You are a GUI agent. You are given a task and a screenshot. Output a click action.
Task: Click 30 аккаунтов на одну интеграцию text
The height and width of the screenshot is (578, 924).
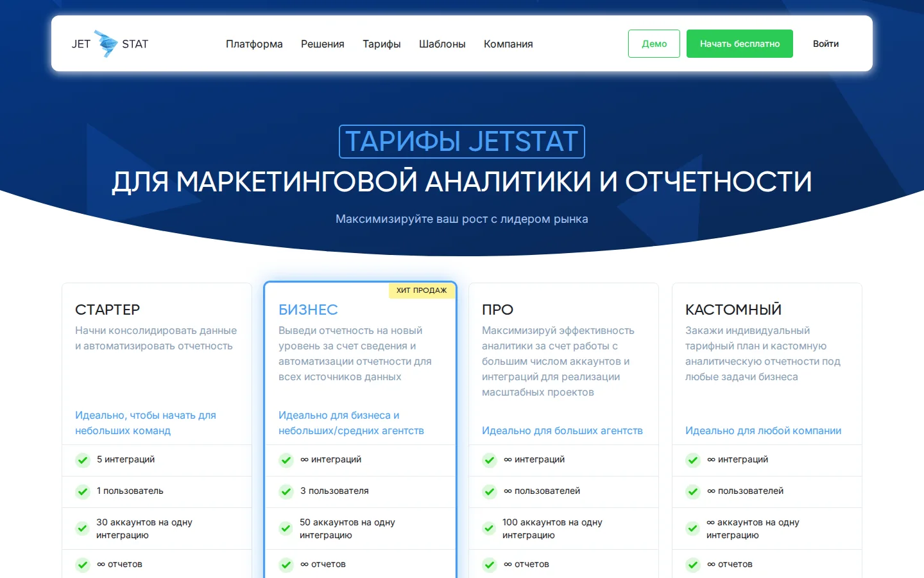pos(144,529)
